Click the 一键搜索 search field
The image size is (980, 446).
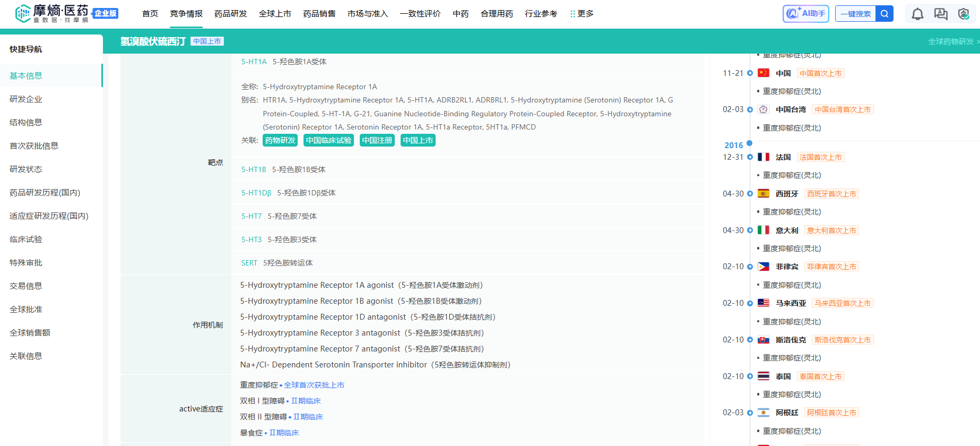coord(855,14)
